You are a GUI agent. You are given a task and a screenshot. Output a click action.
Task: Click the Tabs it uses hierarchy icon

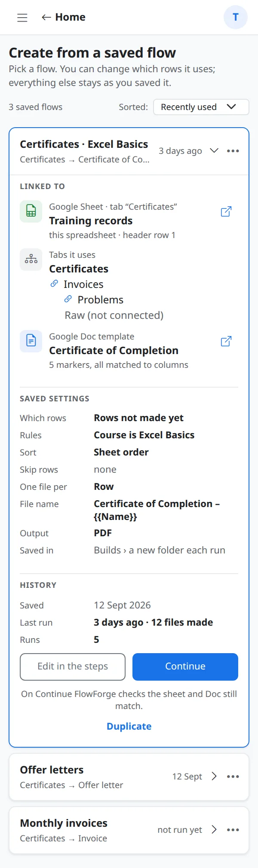[x=31, y=260]
